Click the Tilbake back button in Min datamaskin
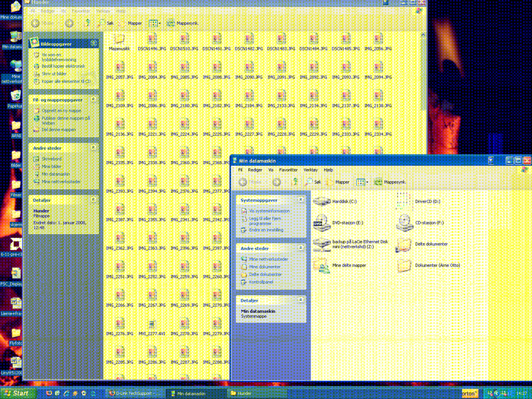 coord(250,182)
